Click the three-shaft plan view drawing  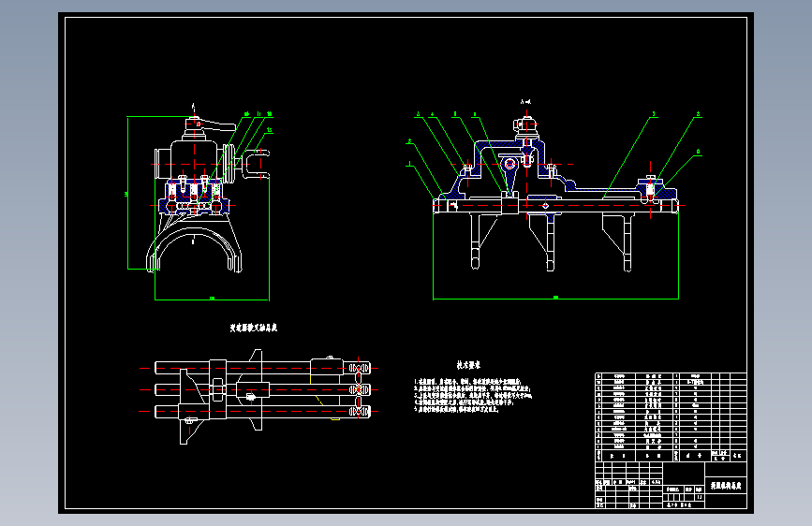tap(258, 397)
